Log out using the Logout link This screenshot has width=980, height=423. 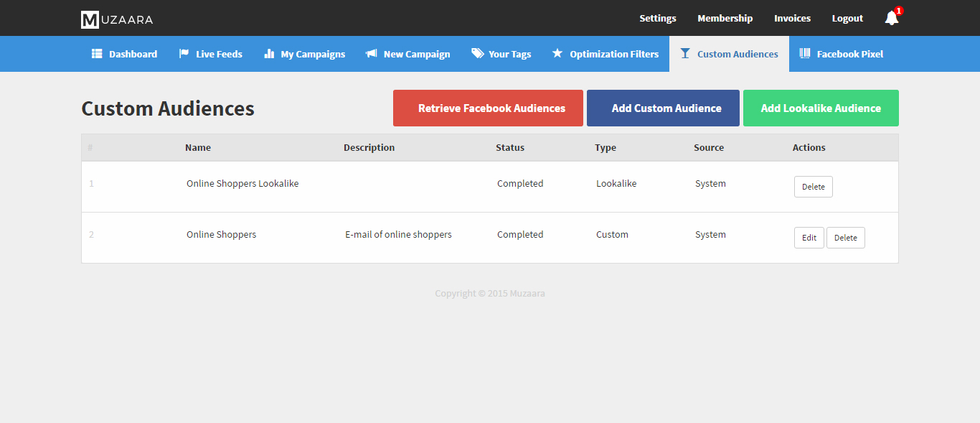pos(847,19)
